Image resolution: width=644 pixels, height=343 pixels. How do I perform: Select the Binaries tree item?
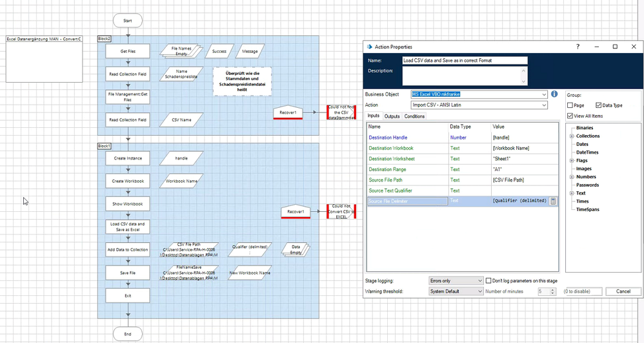[585, 128]
